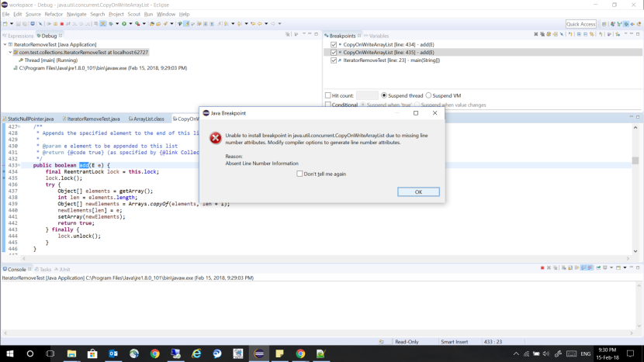Switch to the JUnit tab

point(62,269)
